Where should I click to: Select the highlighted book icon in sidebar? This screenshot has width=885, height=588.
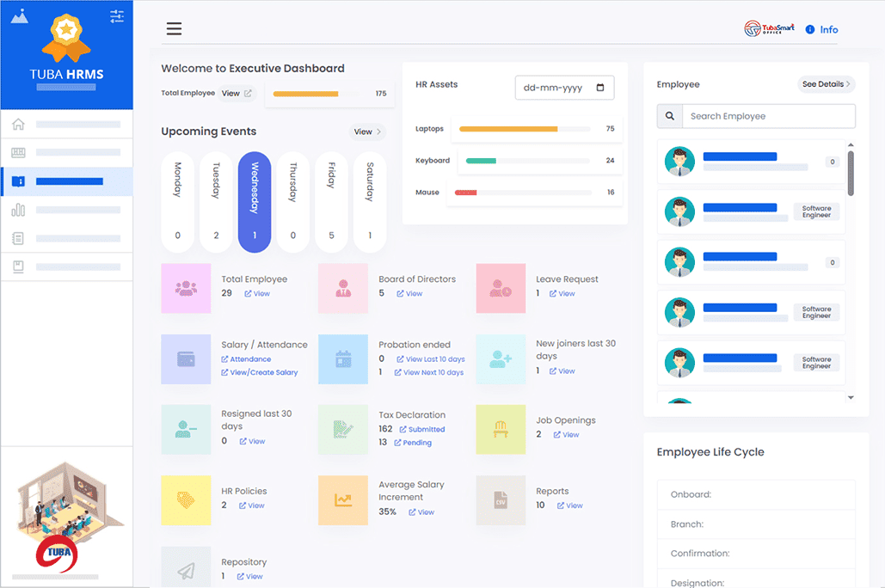pyautogui.click(x=18, y=181)
